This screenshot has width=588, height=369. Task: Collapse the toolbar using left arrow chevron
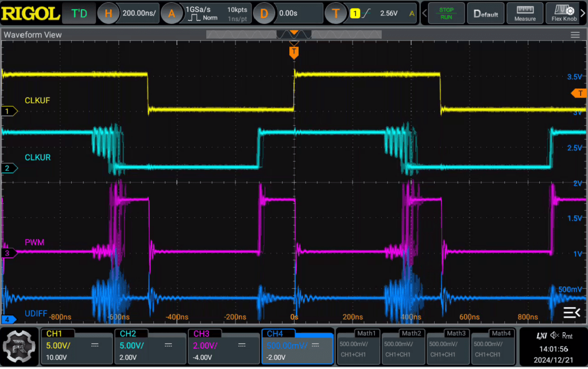[424, 14]
